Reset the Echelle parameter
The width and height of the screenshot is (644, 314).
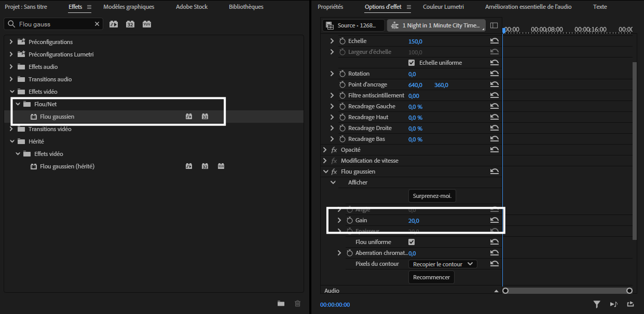[x=495, y=41]
